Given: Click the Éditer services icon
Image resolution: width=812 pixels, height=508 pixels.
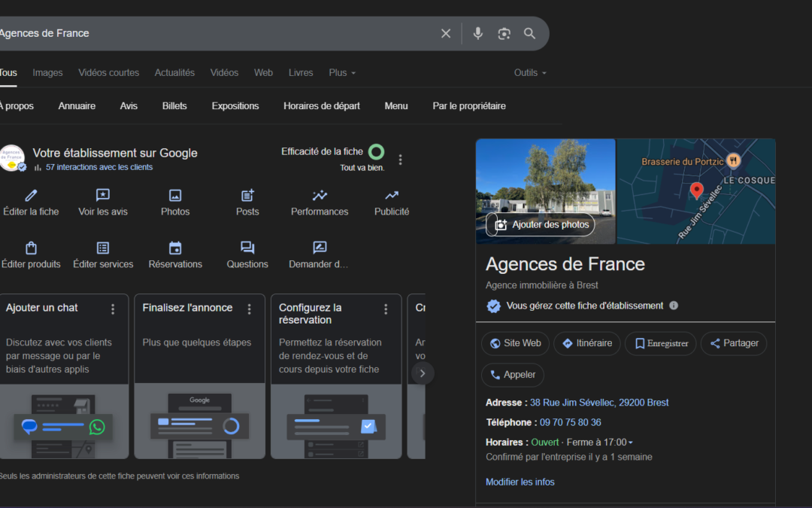Looking at the screenshot, I should (103, 247).
